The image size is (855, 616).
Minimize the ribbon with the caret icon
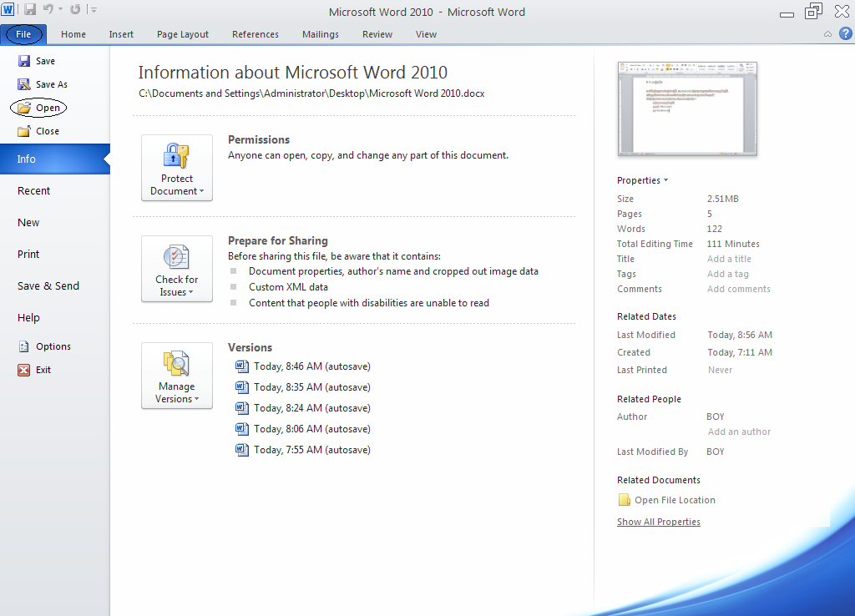coord(827,34)
